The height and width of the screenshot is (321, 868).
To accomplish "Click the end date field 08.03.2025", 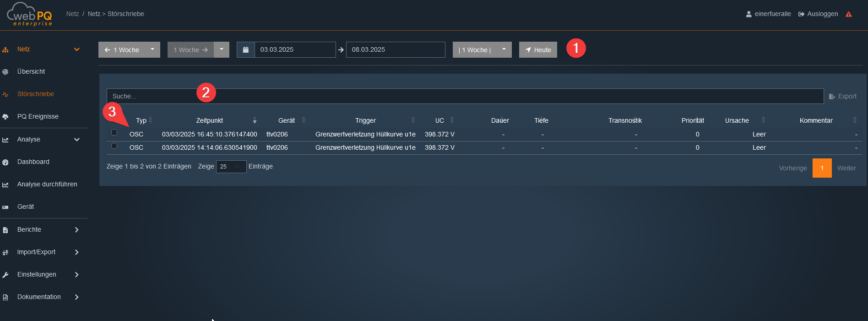I will (395, 50).
